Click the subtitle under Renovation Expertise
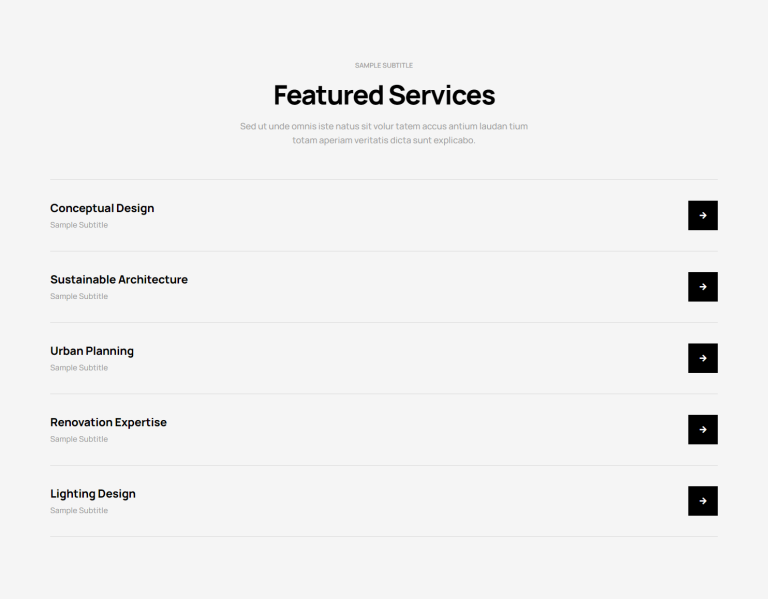Image resolution: width=768 pixels, height=599 pixels. (x=79, y=439)
